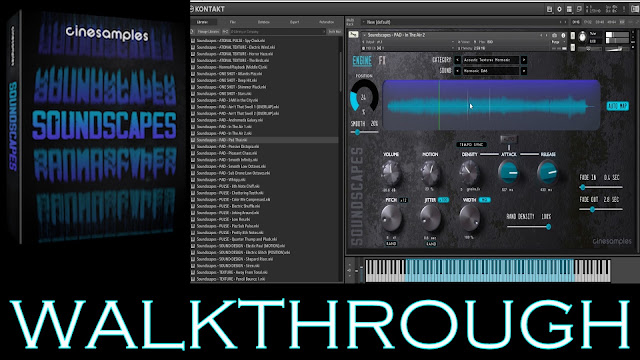Click the next Sound arrow dropdown
Screen dimensions: 640x360
(x=524, y=71)
